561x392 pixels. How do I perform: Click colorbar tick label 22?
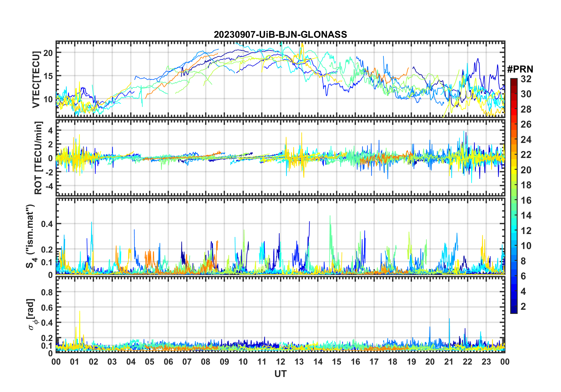click(x=526, y=155)
